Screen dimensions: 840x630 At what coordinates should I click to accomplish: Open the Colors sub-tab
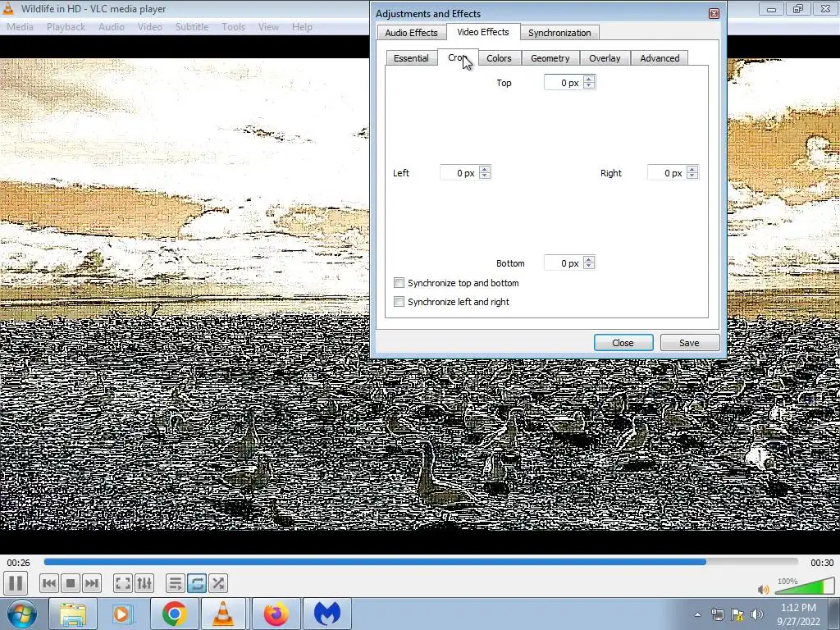[x=499, y=58]
